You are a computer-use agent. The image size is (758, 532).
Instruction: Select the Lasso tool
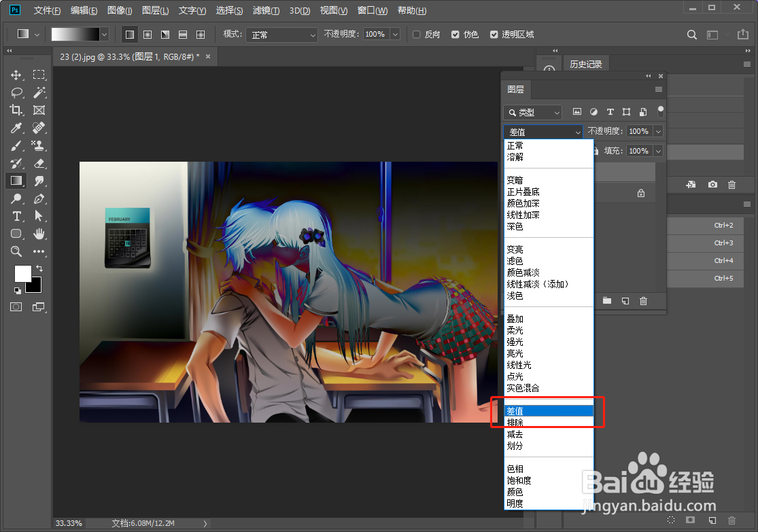point(16,92)
